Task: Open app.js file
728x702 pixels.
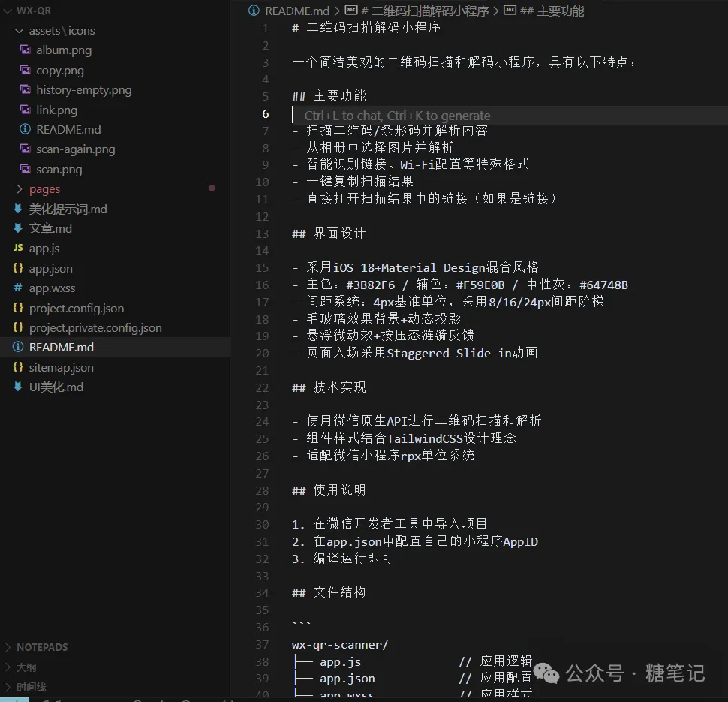Action: click(44, 249)
